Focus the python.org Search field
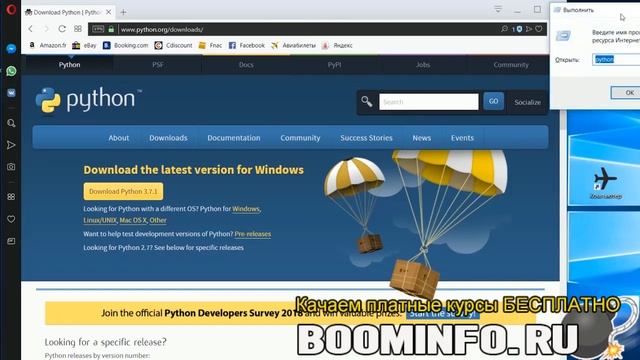This screenshot has height=360, width=640. (429, 102)
